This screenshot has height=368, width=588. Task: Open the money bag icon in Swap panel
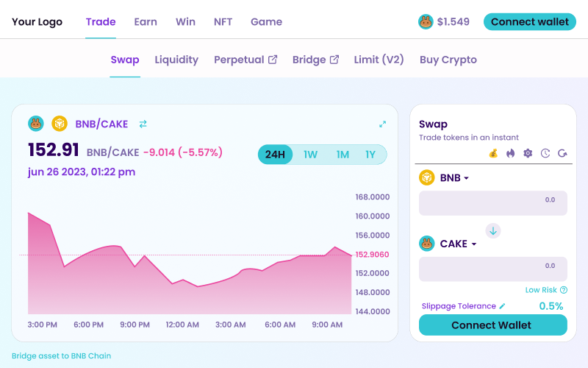pyautogui.click(x=493, y=153)
